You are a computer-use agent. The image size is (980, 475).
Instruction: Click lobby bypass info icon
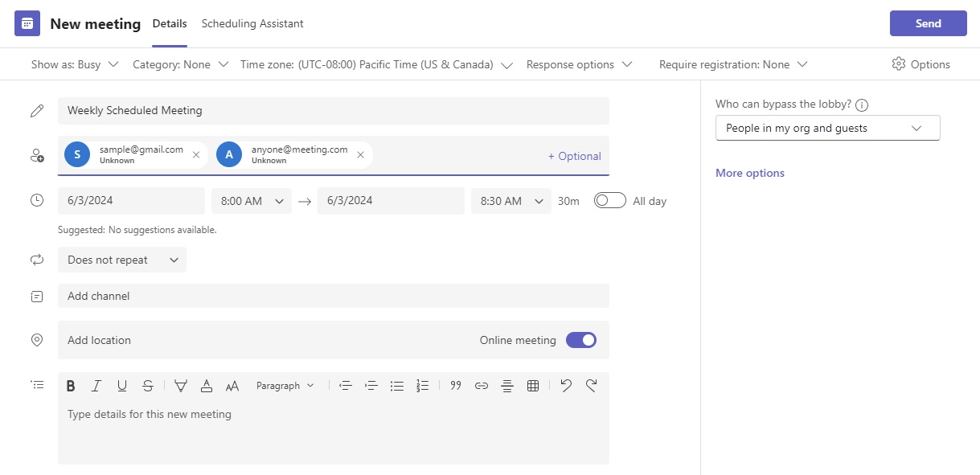(862, 105)
